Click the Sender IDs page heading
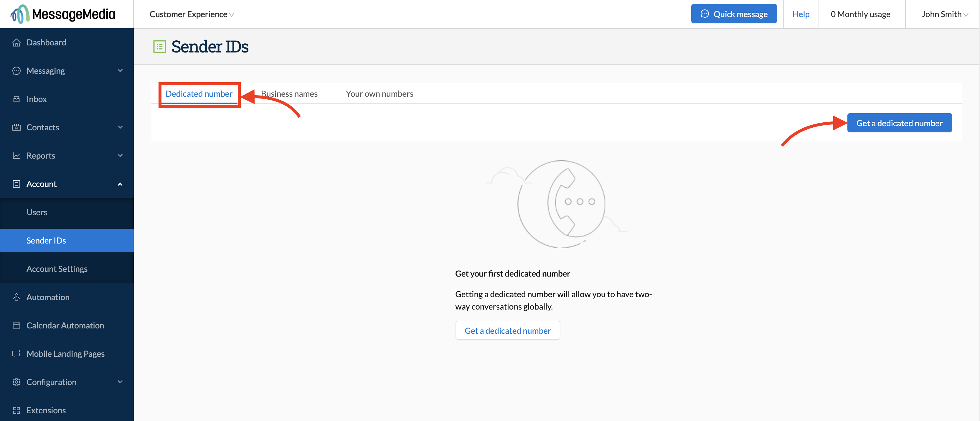980x421 pixels. pyautogui.click(x=210, y=47)
